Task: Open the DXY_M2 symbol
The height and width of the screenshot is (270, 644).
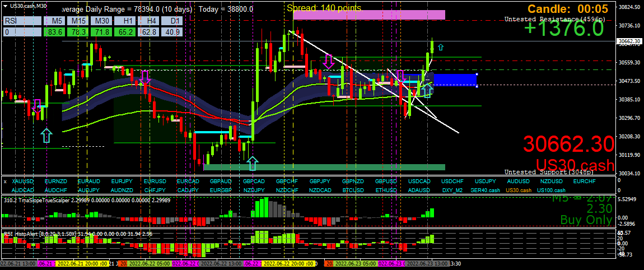Action: [452, 190]
